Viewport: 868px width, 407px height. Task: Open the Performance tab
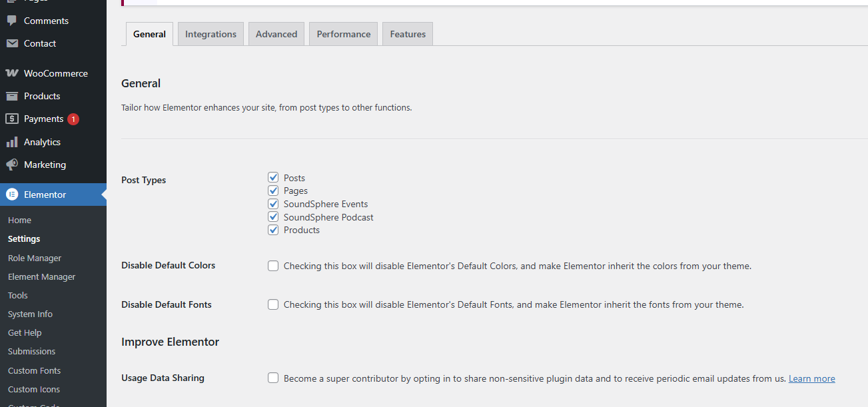pyautogui.click(x=344, y=34)
